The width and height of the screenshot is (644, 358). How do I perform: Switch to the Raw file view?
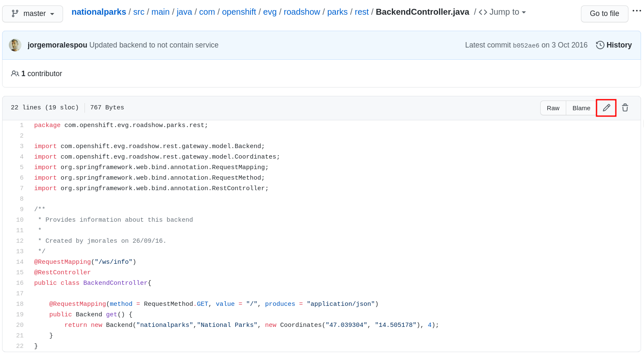[x=553, y=108]
